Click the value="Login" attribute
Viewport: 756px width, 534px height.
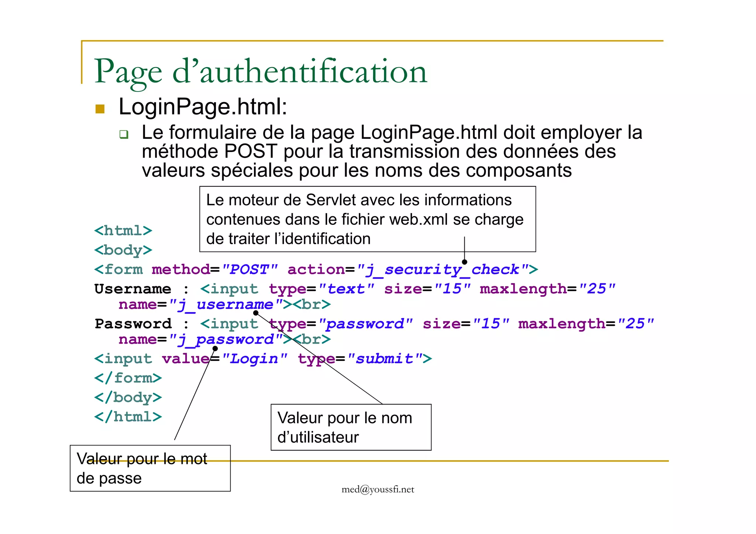pyautogui.click(x=225, y=359)
